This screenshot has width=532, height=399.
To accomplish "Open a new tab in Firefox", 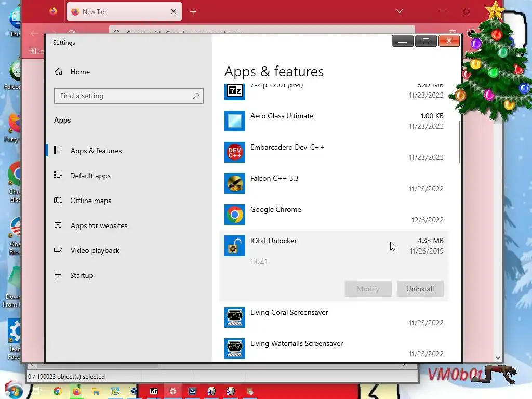I will pyautogui.click(x=193, y=12).
